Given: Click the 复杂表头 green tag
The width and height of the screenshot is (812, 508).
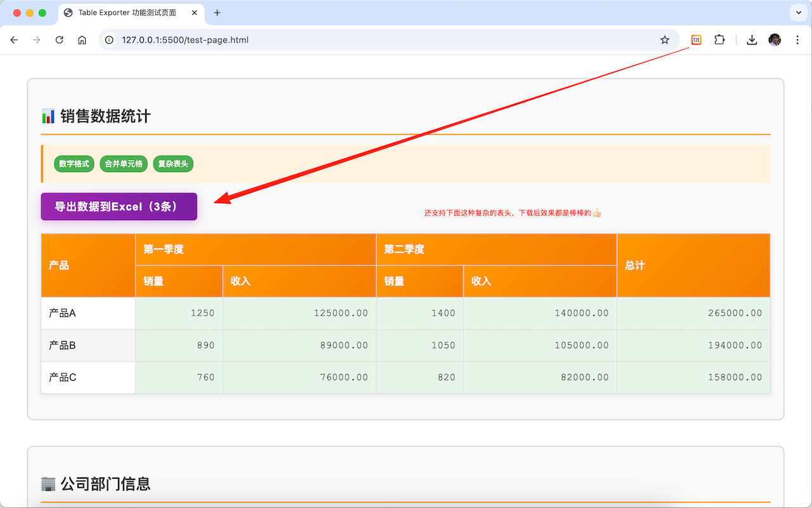Looking at the screenshot, I should click(x=173, y=164).
